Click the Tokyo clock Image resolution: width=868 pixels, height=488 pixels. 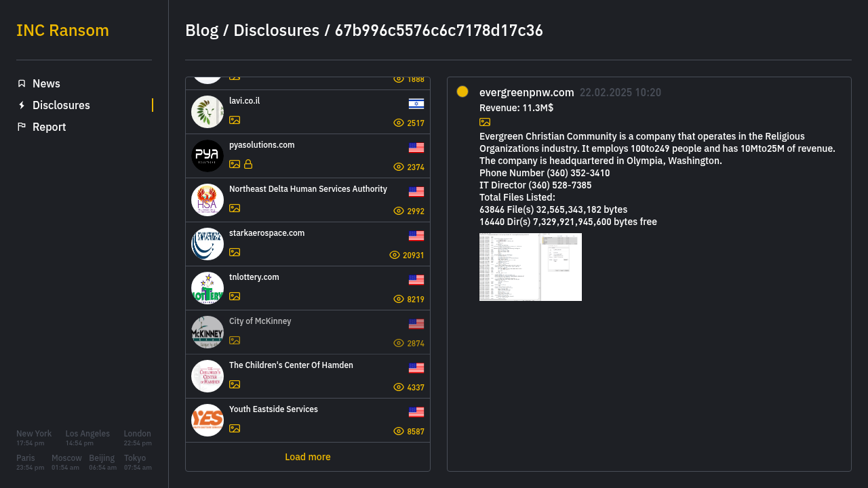[x=138, y=462]
